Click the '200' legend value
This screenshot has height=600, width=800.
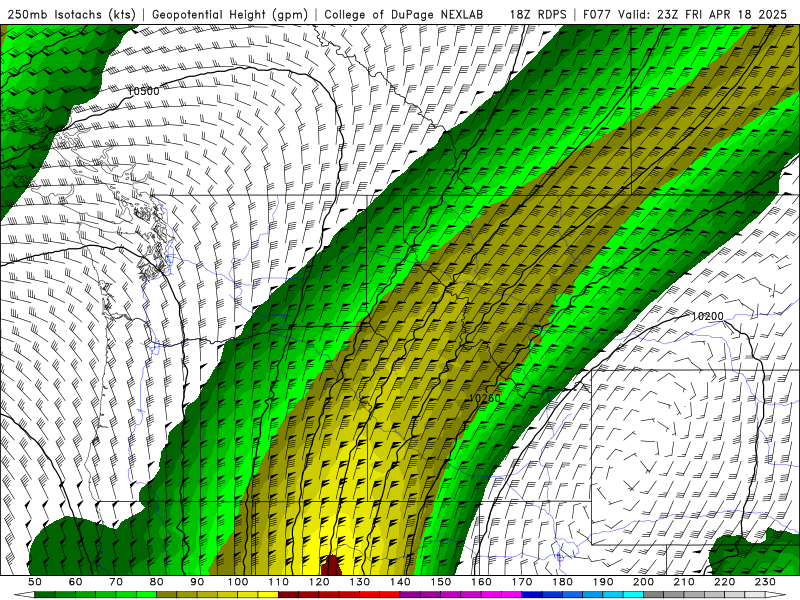643,582
